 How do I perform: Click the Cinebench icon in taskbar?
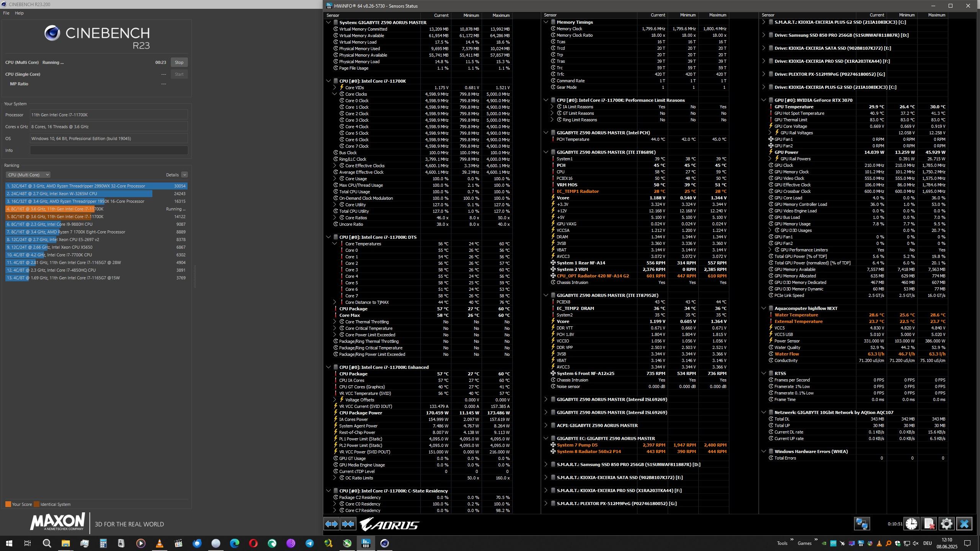[384, 543]
